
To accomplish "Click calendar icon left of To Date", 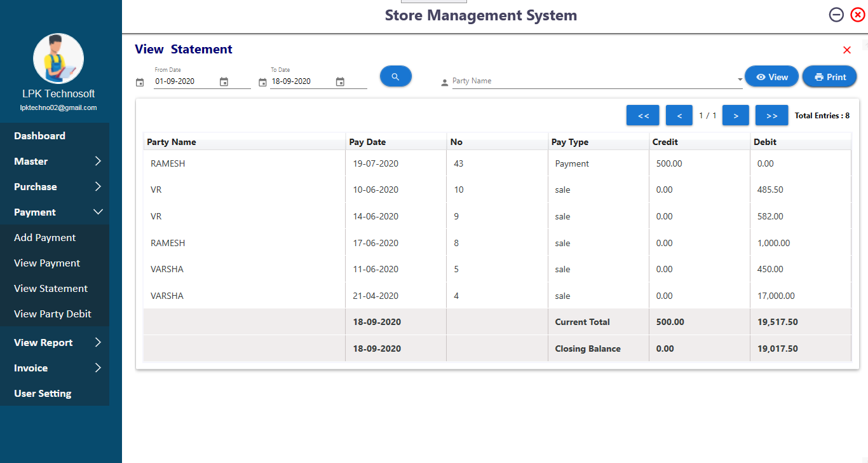I will (x=262, y=82).
